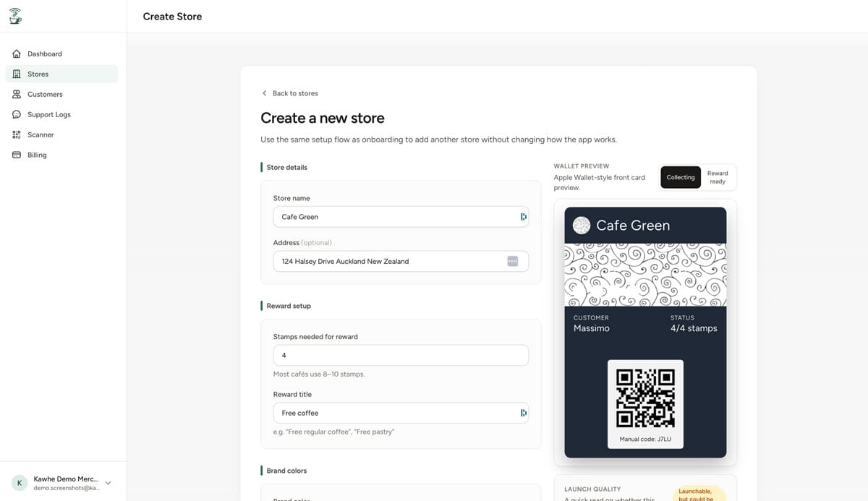Click the Reward setup section label

point(289,306)
